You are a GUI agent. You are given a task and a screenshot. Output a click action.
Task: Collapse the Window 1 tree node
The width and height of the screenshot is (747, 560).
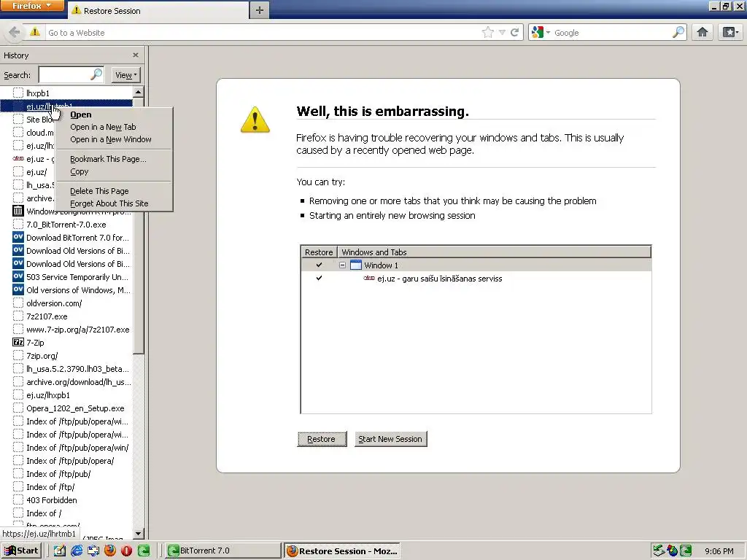tap(342, 265)
